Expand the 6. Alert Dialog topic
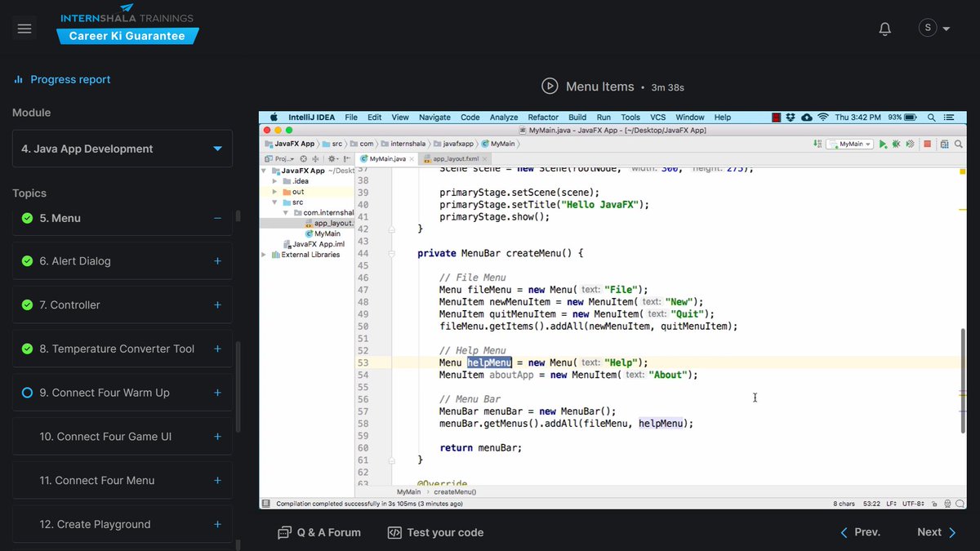 coord(217,261)
